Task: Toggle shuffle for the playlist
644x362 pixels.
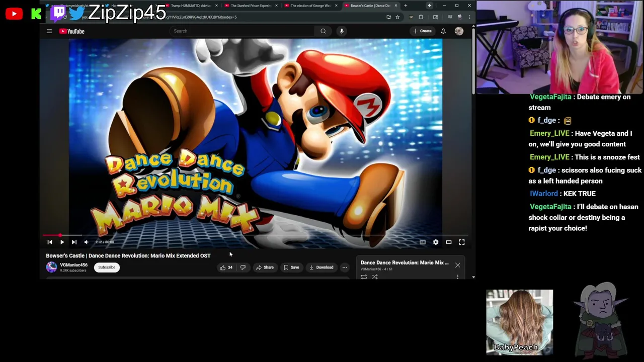Action: pyautogui.click(x=375, y=277)
